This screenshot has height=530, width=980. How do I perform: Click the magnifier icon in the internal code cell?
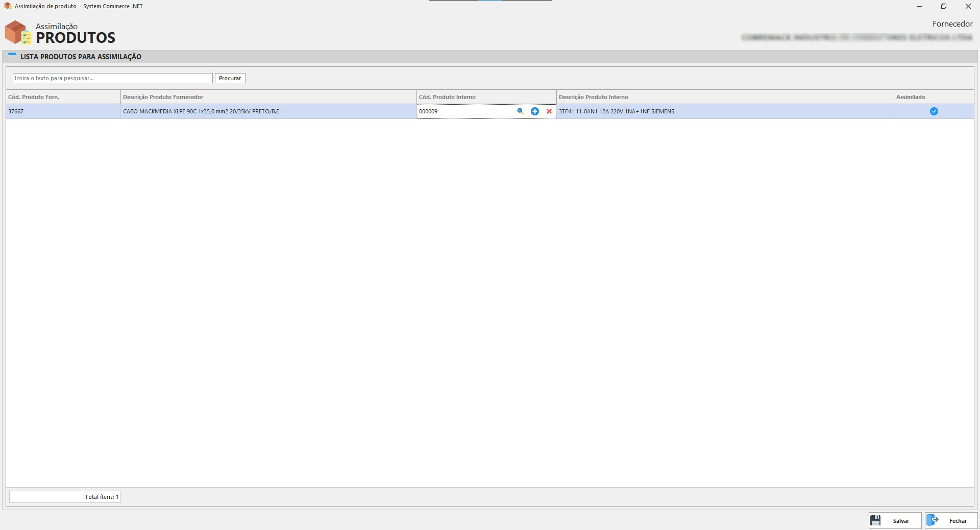pyautogui.click(x=520, y=111)
